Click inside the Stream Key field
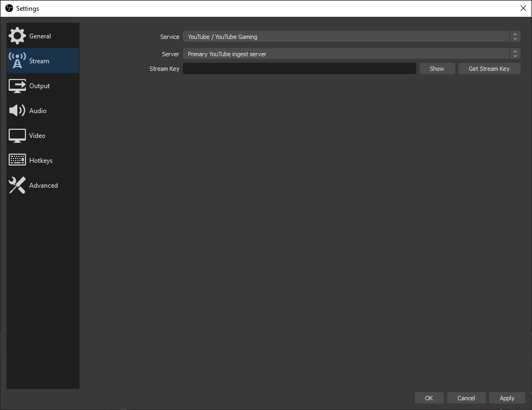Viewport: 532px width, 410px height. [x=299, y=68]
